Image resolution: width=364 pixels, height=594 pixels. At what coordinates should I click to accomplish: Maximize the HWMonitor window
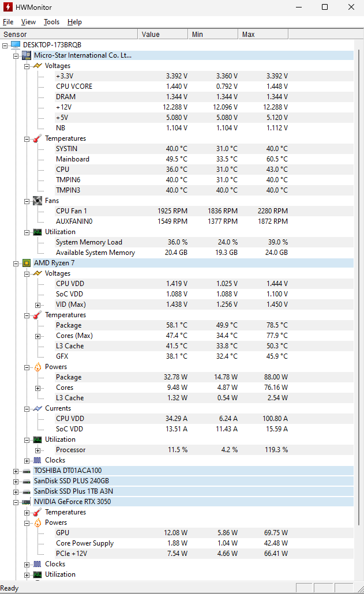tap(325, 7)
